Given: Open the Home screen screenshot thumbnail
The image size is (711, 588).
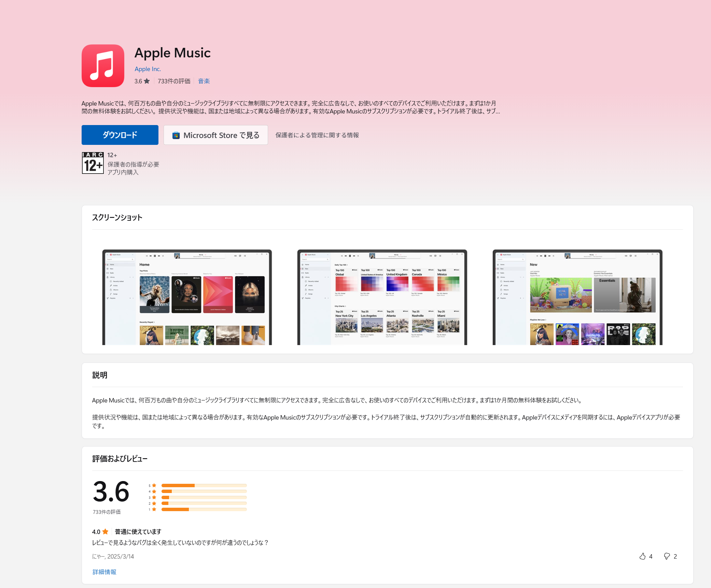Looking at the screenshot, I should point(187,297).
